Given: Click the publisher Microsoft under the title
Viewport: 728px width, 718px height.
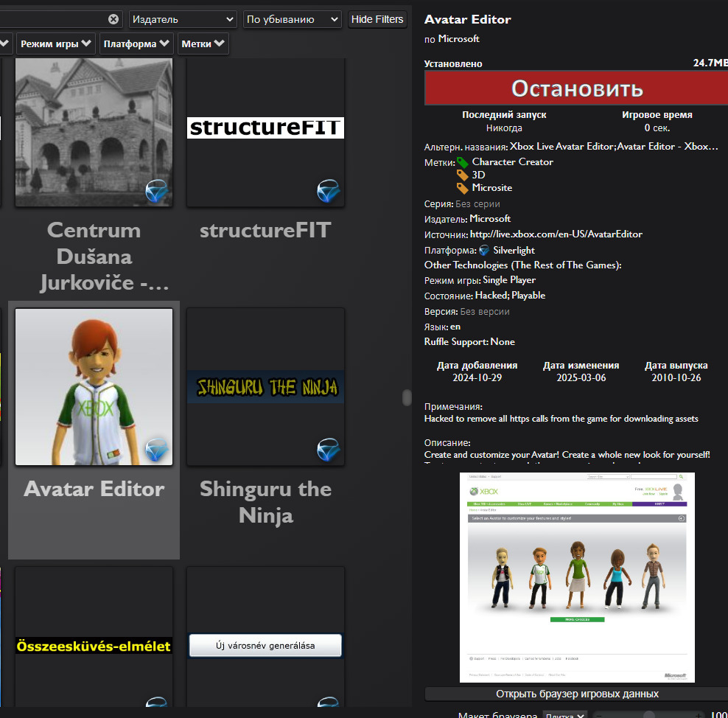Looking at the screenshot, I should point(459,39).
